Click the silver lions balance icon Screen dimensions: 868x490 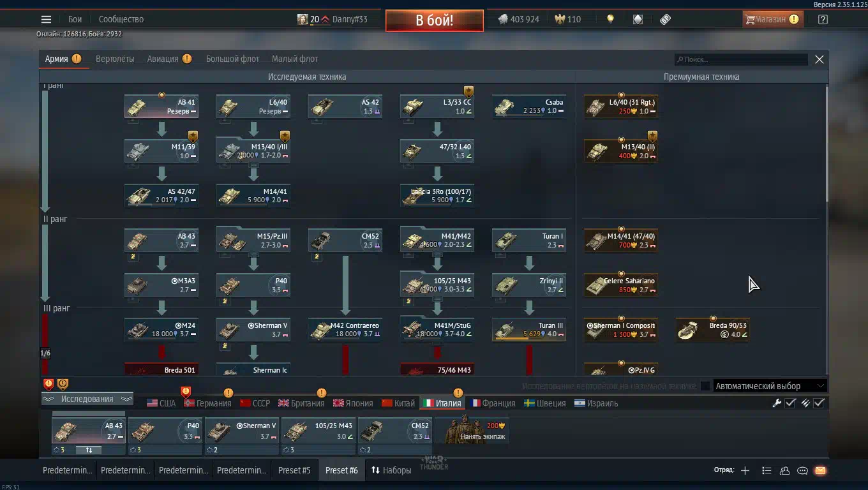[502, 19]
